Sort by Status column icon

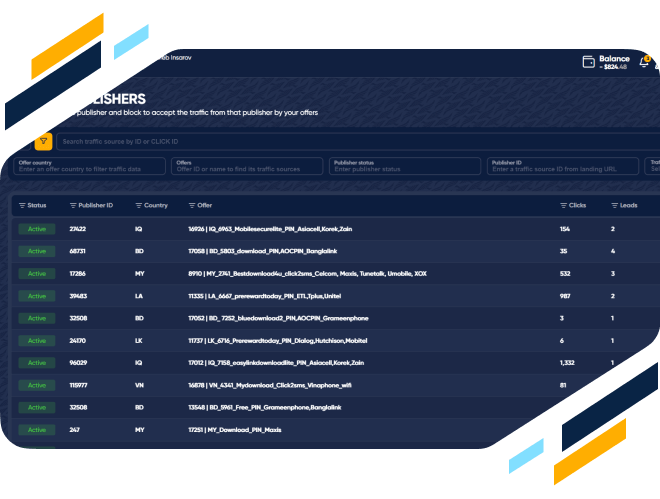[x=22, y=205]
